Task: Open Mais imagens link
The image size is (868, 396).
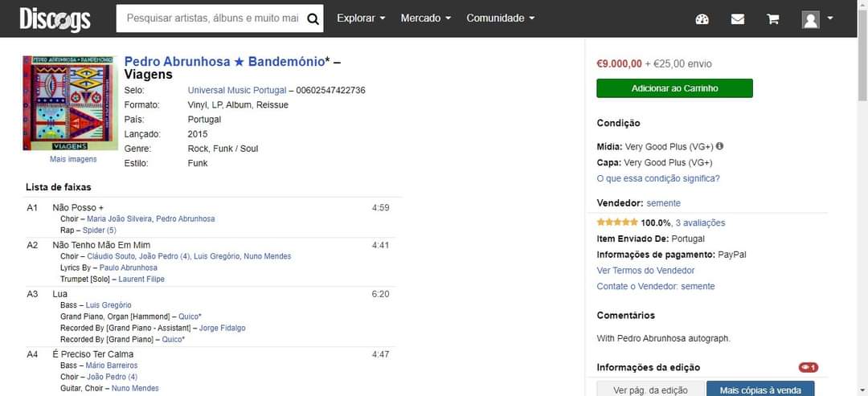Action: [73, 159]
